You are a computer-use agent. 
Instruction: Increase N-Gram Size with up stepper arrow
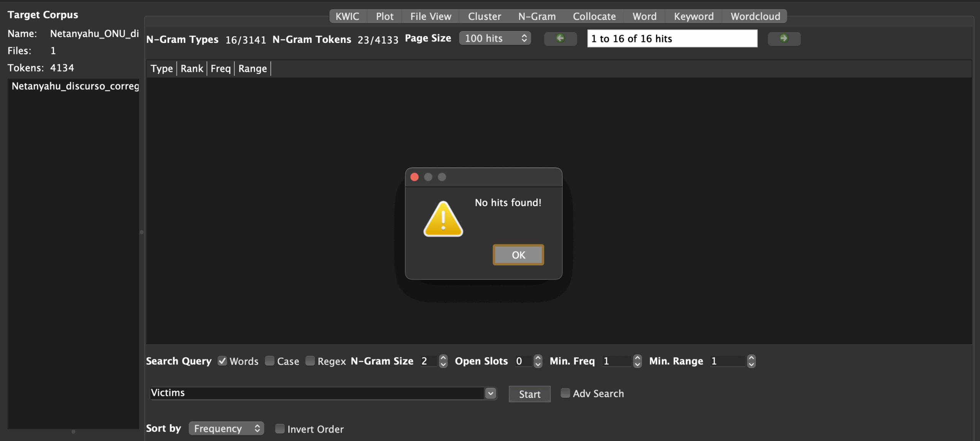[443, 358]
